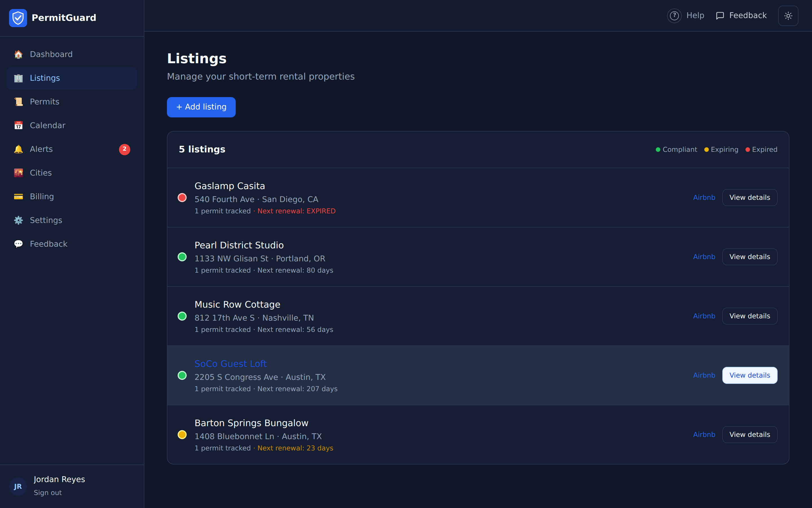
Task: Click the Calendar icon in sidebar
Action: pos(18,125)
